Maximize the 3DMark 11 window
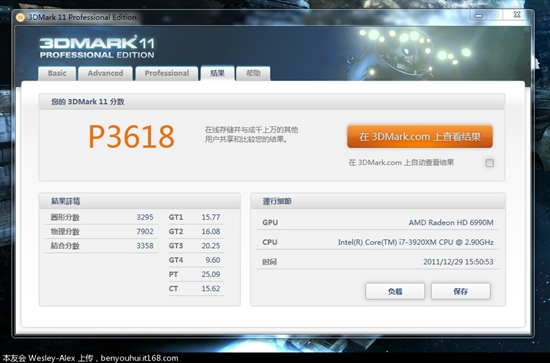The height and width of the screenshot is (363, 550). (495, 15)
